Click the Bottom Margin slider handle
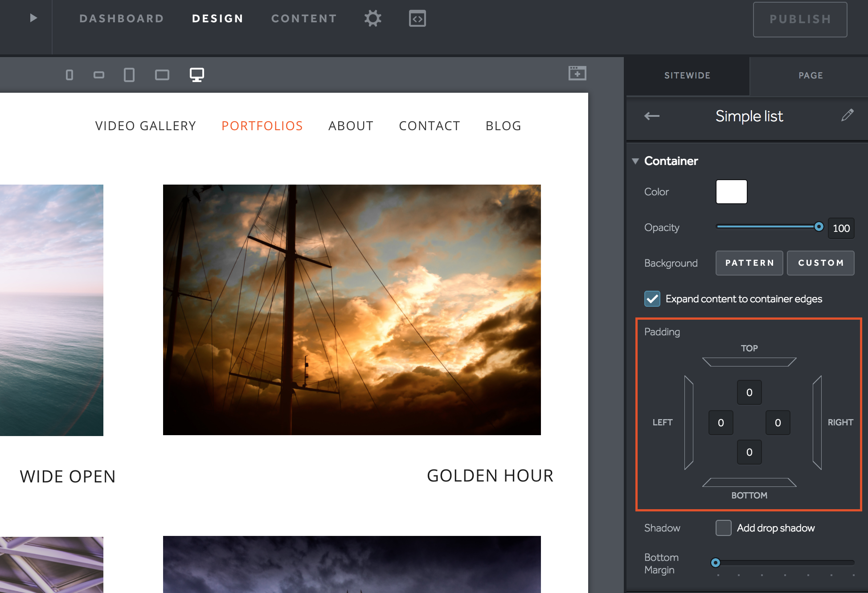 point(716,563)
